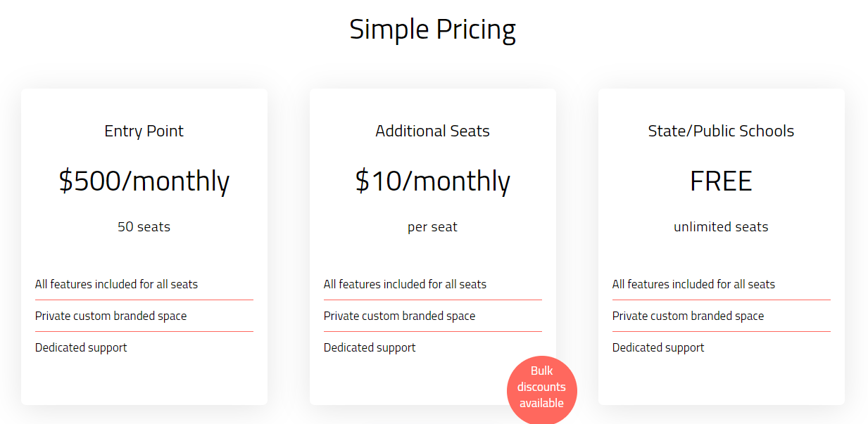The image size is (868, 424).
Task: Click the Simple Pricing heading
Action: [x=432, y=30]
